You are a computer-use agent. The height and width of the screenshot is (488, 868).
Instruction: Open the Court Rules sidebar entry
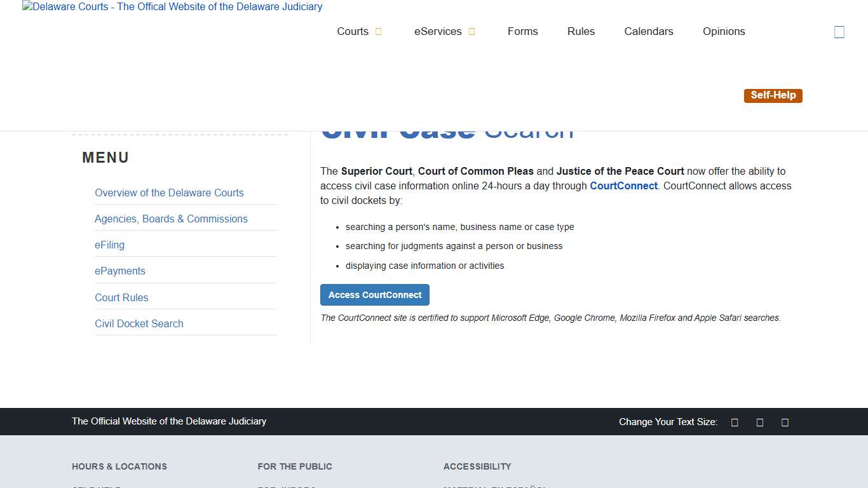[x=121, y=297]
